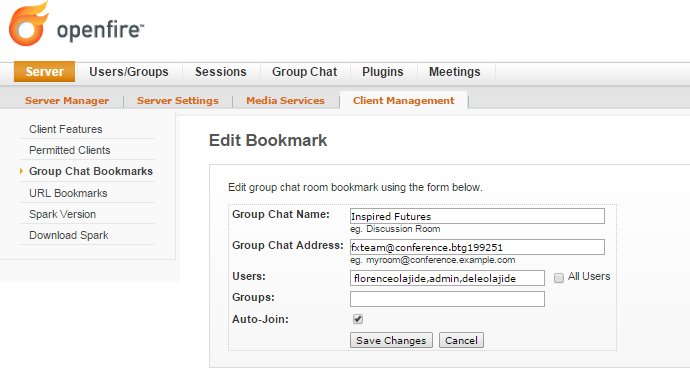
Task: Open Media Services submenu
Action: (x=285, y=101)
